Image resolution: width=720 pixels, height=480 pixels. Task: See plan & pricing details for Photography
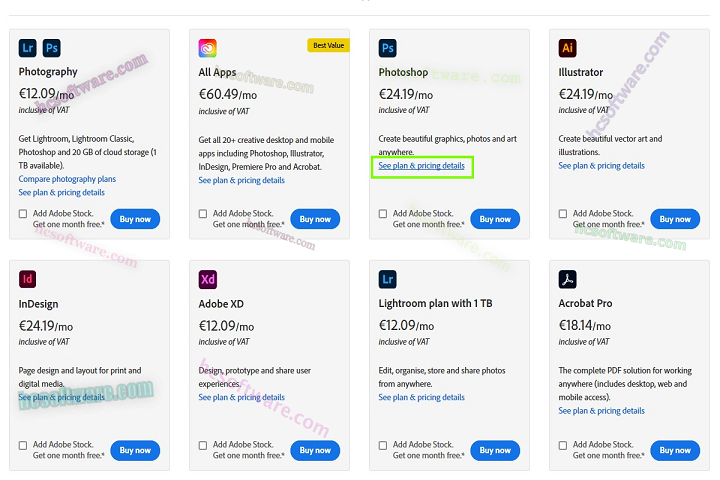[62, 192]
